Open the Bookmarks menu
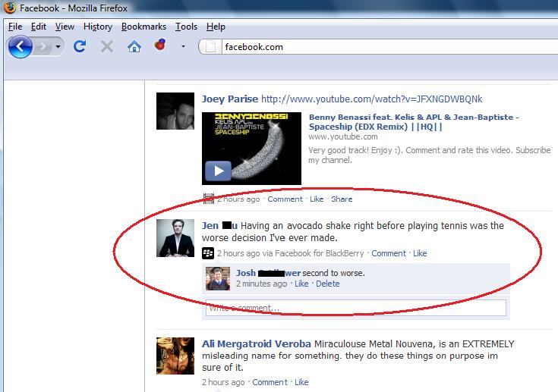Screen dimensions: 558x392 pyautogui.click(x=143, y=27)
